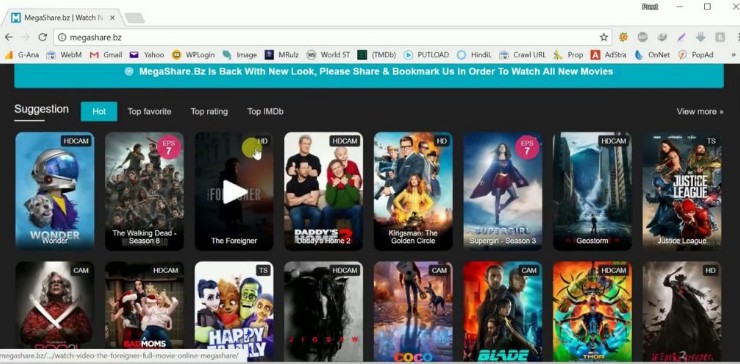Open the Justice League poster
The height and width of the screenshot is (364, 740).
682,191
